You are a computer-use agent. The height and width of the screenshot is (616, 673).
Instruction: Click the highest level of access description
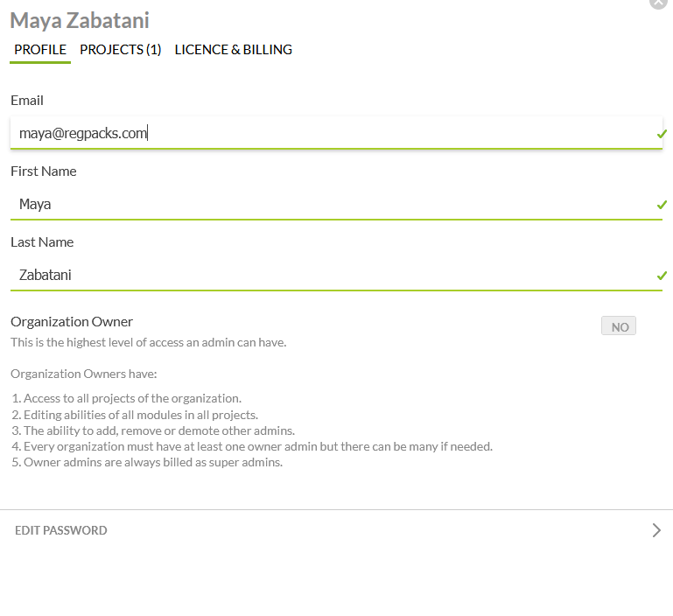coord(148,342)
